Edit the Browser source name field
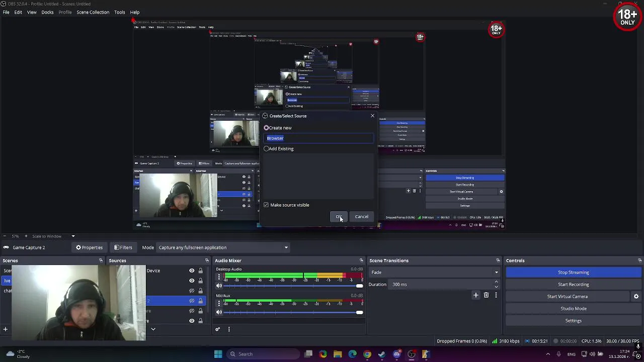Screen dimensions: 644x362 point(318,138)
